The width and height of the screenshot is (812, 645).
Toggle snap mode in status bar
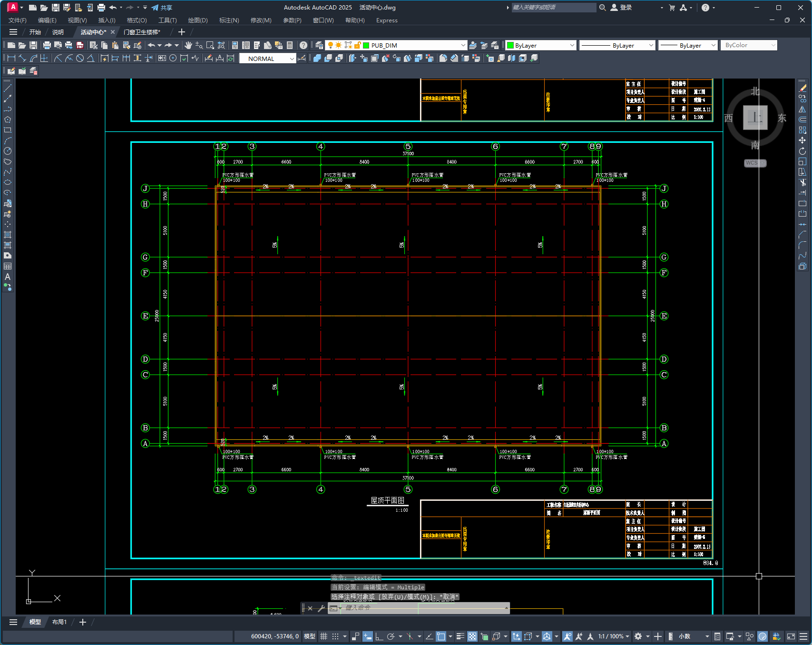coord(335,636)
